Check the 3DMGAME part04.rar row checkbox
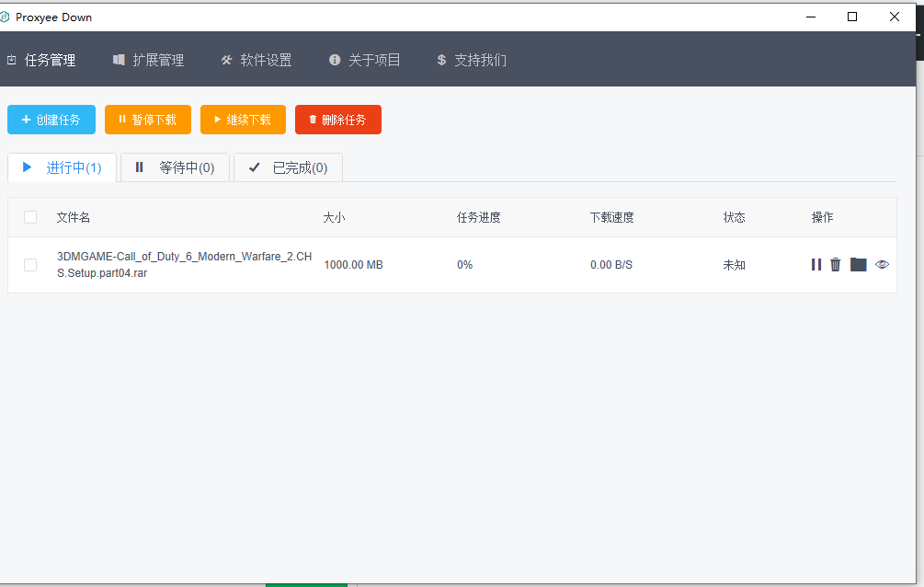The width and height of the screenshot is (924, 587). coord(30,265)
